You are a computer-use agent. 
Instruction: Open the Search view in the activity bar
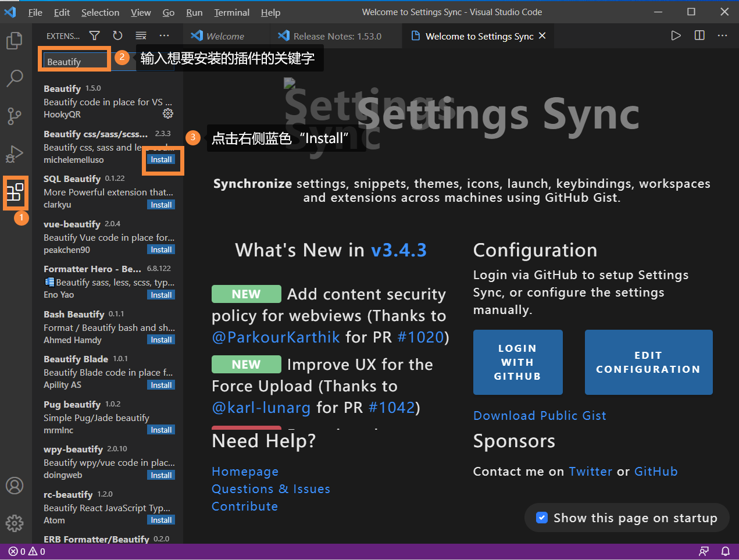point(15,77)
